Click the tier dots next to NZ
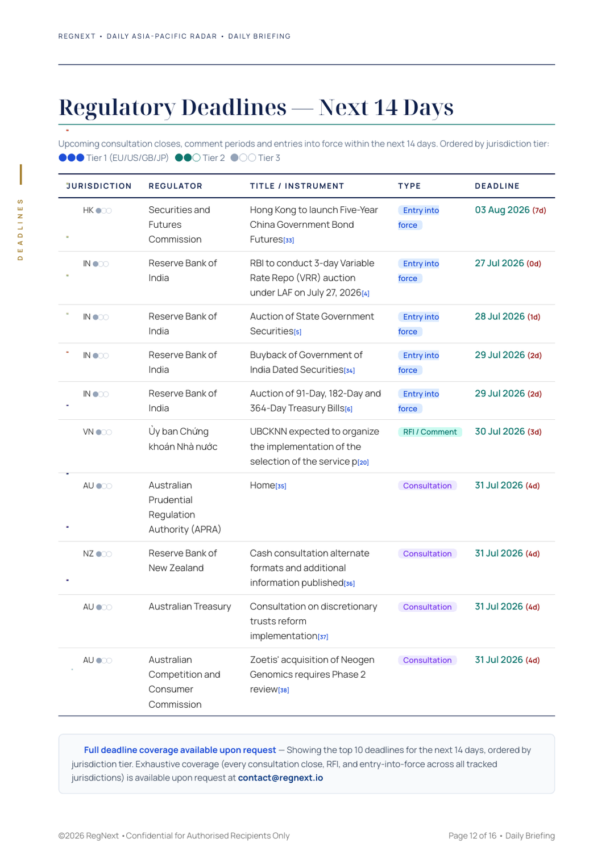The height and width of the screenshot is (868, 614). 104,554
